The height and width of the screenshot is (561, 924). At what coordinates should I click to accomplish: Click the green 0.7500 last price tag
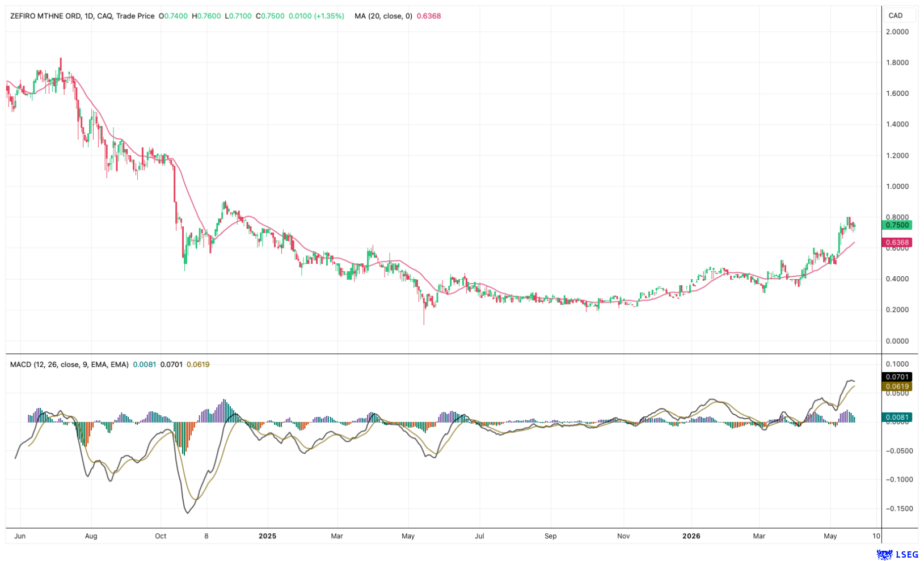coord(897,225)
